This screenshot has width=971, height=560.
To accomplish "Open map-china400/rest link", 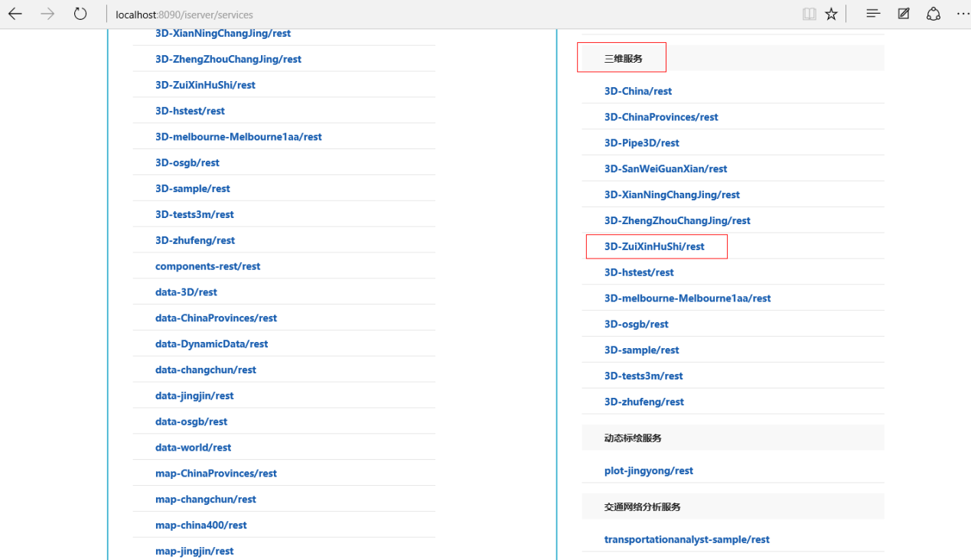I will point(200,525).
